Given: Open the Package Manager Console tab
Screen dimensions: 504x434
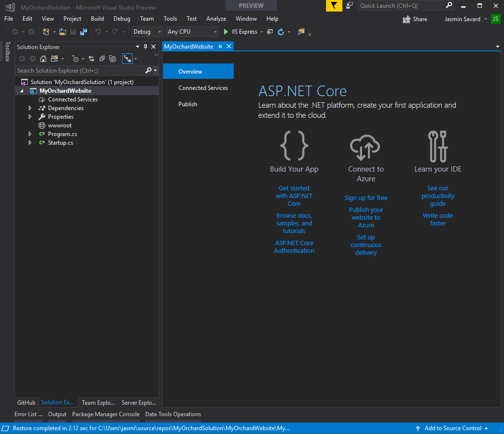Looking at the screenshot, I should [x=106, y=414].
